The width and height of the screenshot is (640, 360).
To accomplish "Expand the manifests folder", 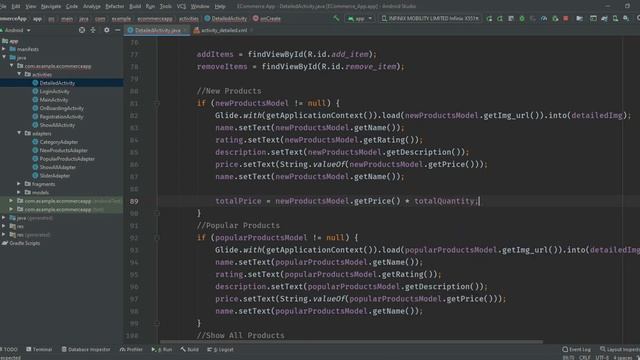I will pyautogui.click(x=4, y=49).
